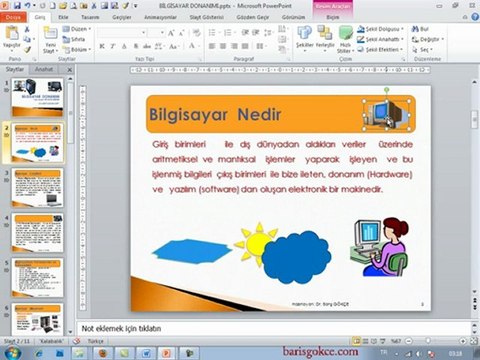Justify text in Paragraf group
This screenshot has width=480, height=360.
coord(245,46)
